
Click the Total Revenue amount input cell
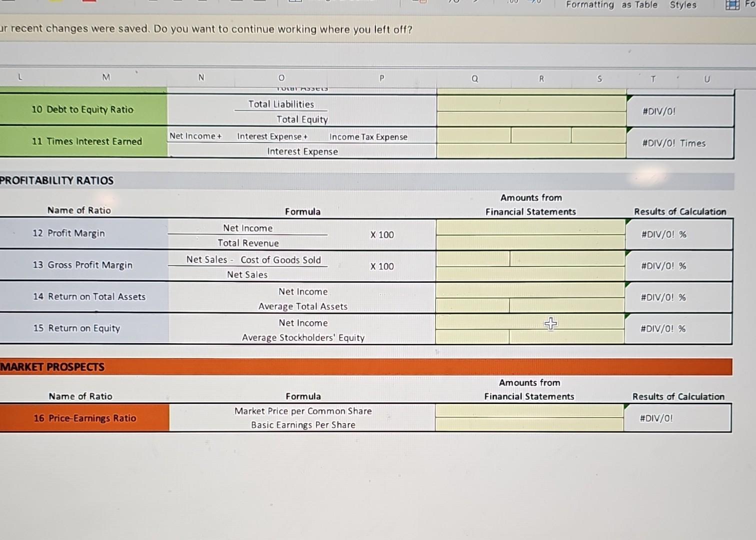530,242
